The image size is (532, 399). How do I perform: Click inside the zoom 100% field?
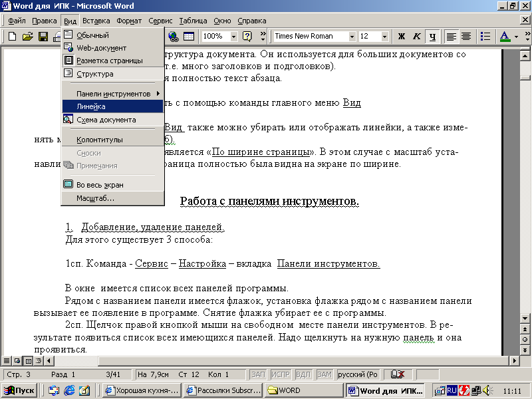(215, 36)
